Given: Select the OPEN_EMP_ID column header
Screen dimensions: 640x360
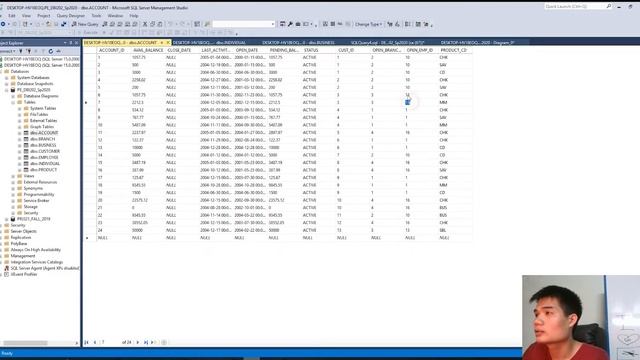Looking at the screenshot, I should point(421,50).
